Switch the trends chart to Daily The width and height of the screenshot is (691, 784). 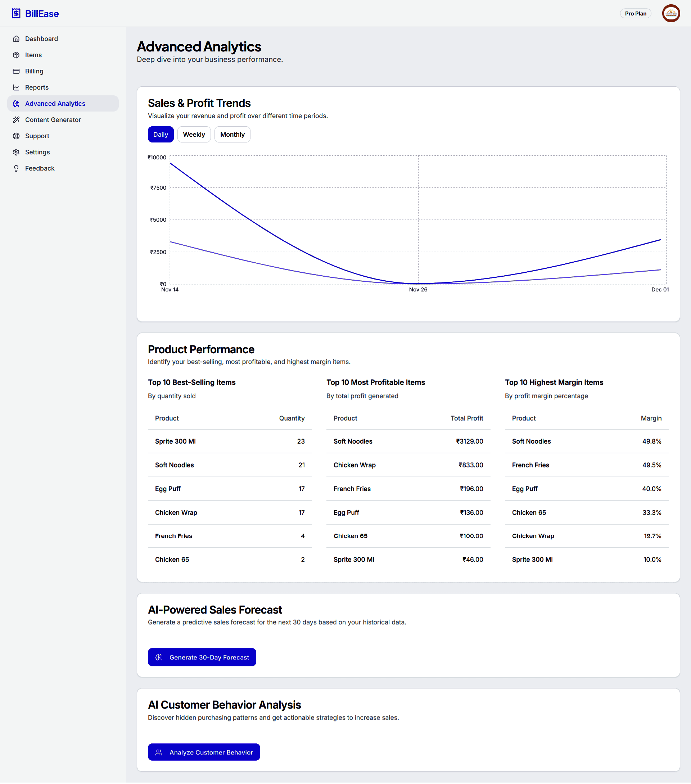[x=161, y=135]
